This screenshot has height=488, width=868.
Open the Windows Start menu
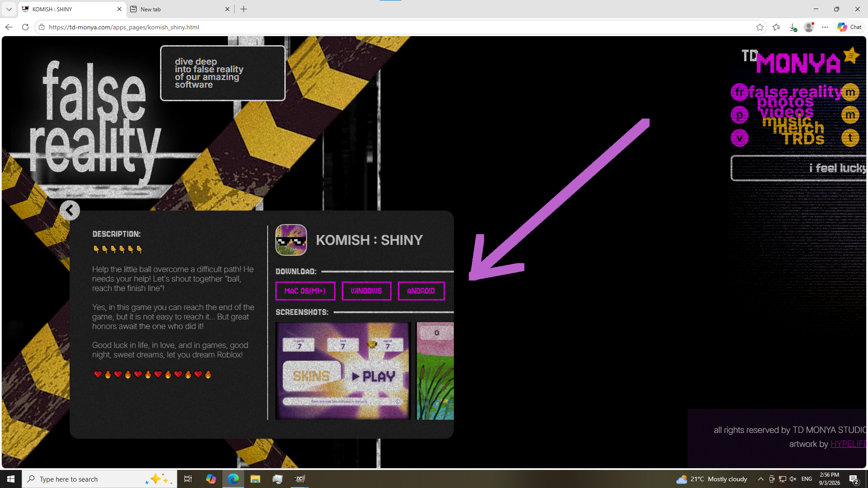tap(11, 479)
